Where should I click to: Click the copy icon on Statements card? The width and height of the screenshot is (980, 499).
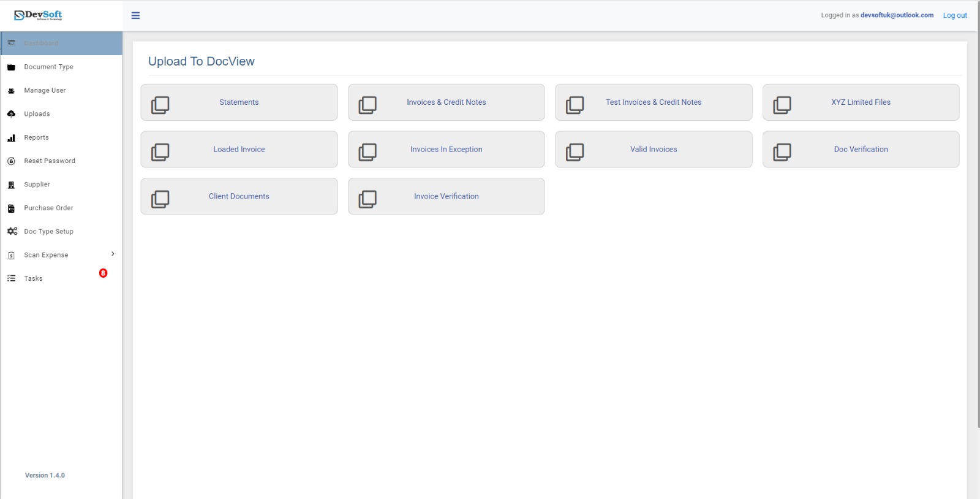(x=160, y=104)
